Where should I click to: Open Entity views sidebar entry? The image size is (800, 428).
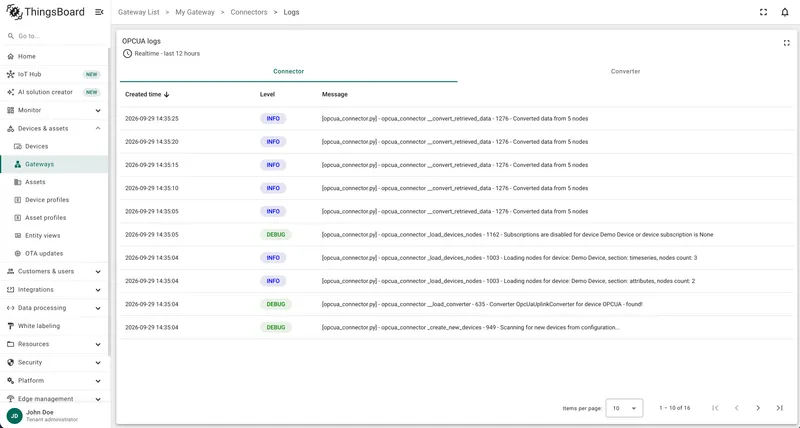(54, 236)
